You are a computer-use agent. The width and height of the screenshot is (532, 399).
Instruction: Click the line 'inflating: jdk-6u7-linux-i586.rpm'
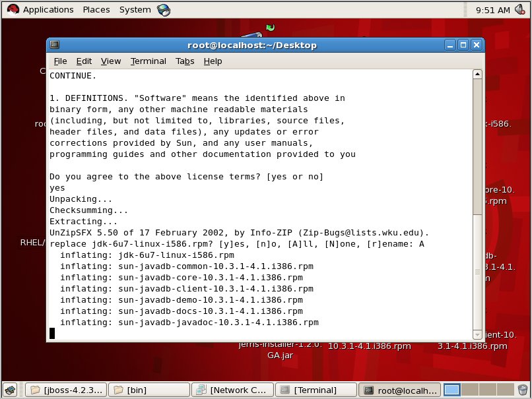click(147, 255)
